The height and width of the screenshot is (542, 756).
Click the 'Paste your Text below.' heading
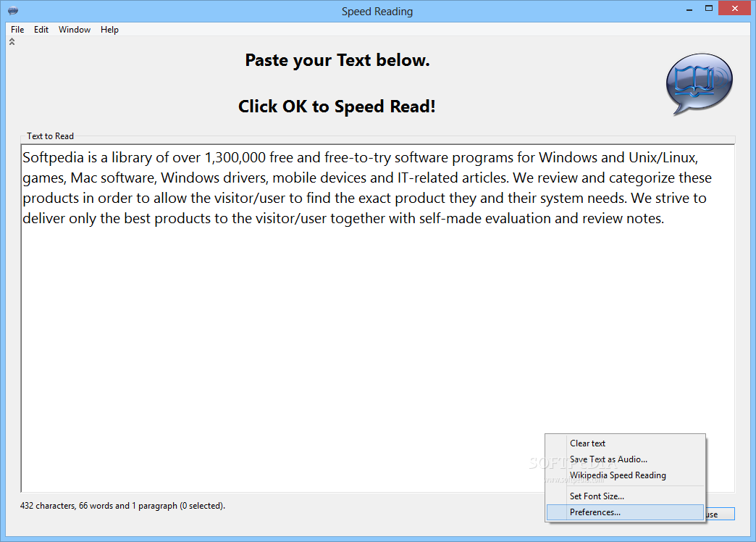[x=337, y=60]
